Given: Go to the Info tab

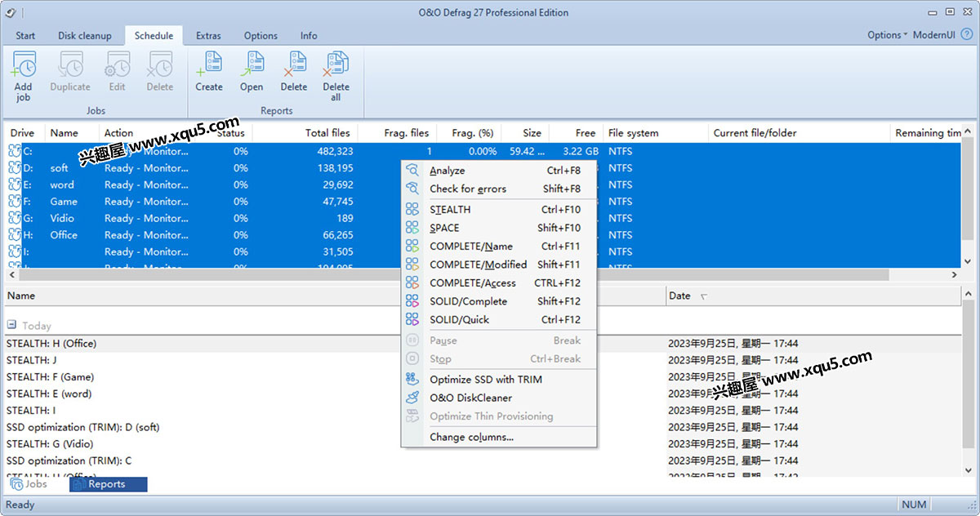Looking at the screenshot, I should click(x=309, y=36).
